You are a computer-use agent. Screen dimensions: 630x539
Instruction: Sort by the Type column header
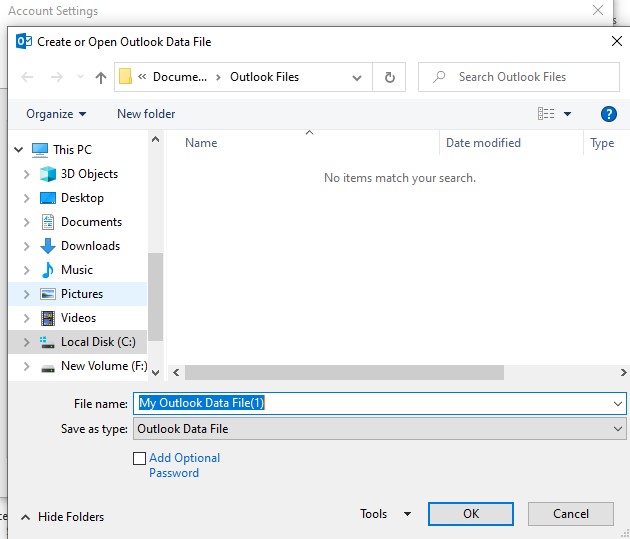602,143
